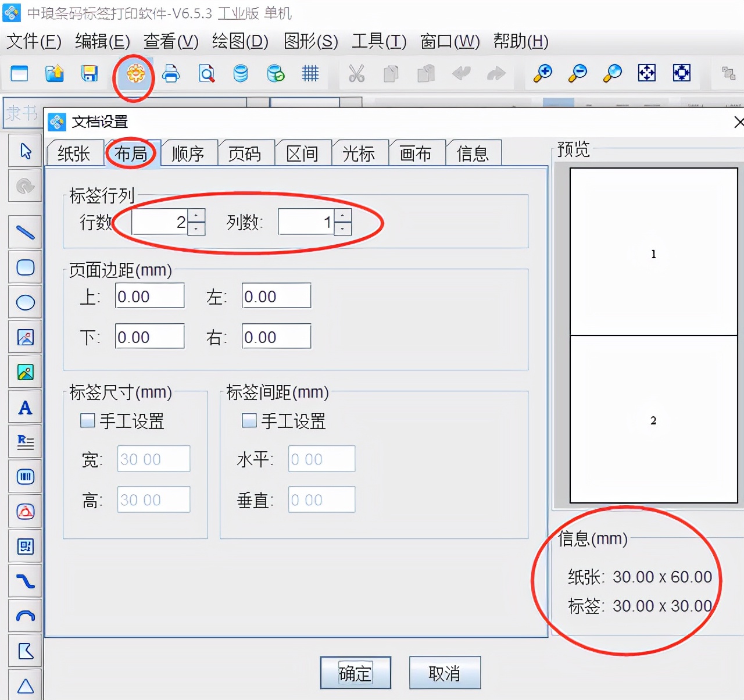Screen dimensions: 744x700
Task: Click the fit-to-selection icon
Action: point(682,73)
